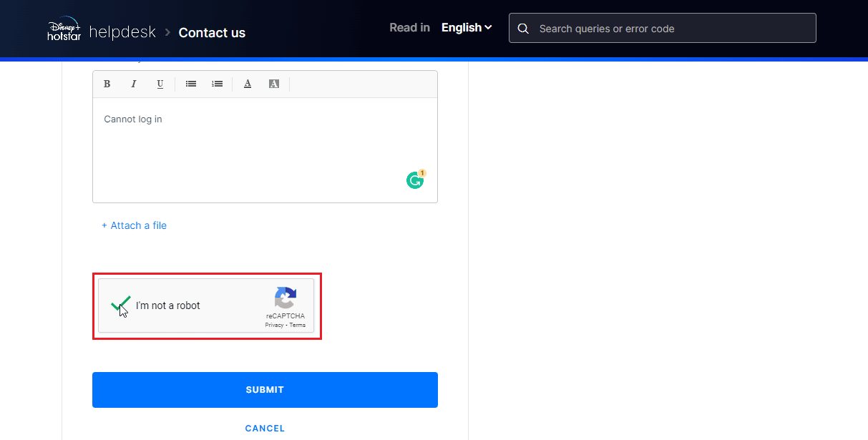Toggle bold formatting in editor toolbar
The width and height of the screenshot is (868, 440).
(107, 84)
